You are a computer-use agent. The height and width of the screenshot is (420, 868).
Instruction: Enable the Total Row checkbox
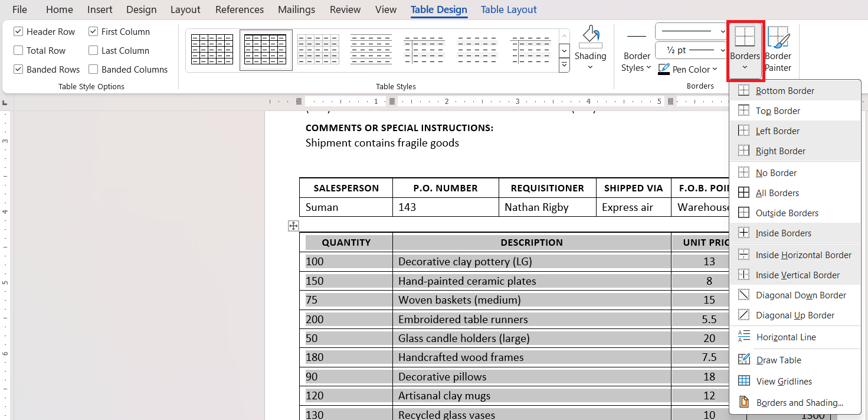[x=18, y=50]
